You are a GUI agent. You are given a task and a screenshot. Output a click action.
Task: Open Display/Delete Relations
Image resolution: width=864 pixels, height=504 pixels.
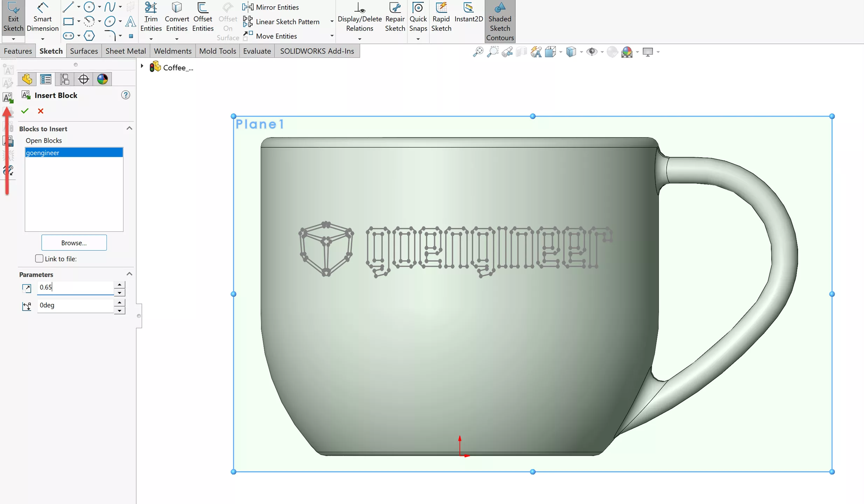click(x=360, y=17)
